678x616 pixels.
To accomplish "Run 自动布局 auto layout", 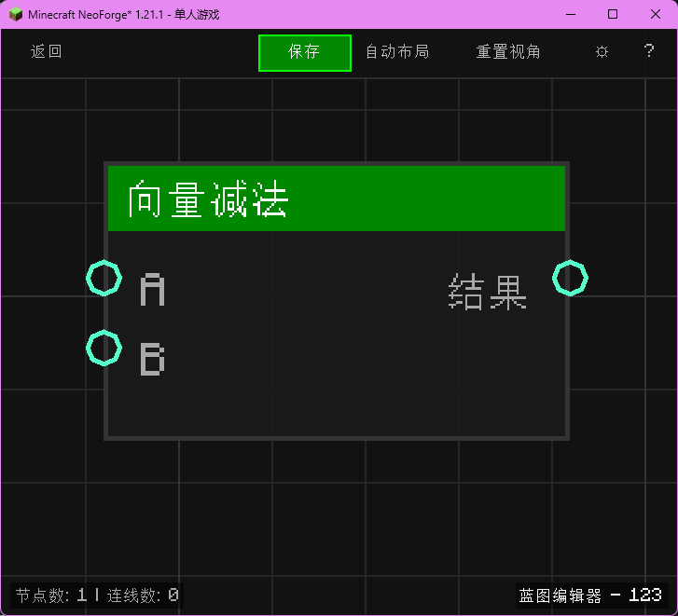I will coord(397,52).
